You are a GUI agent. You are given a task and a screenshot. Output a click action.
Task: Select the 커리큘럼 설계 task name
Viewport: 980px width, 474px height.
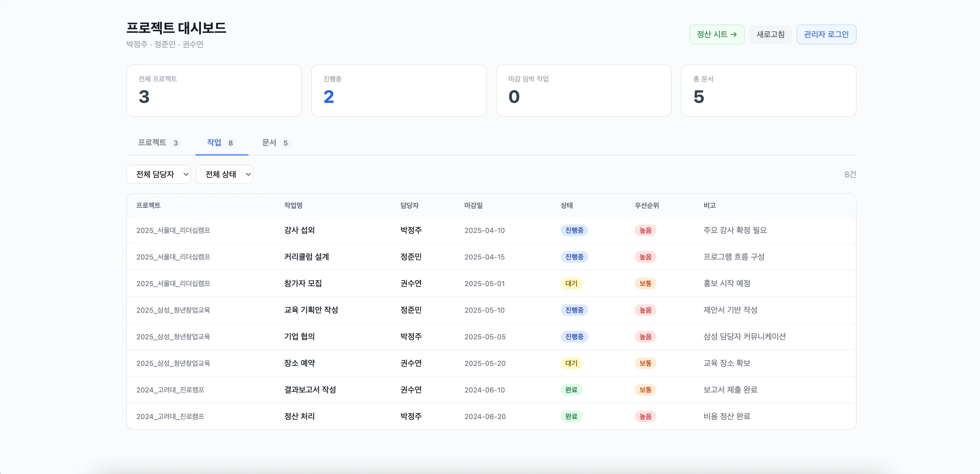(307, 257)
